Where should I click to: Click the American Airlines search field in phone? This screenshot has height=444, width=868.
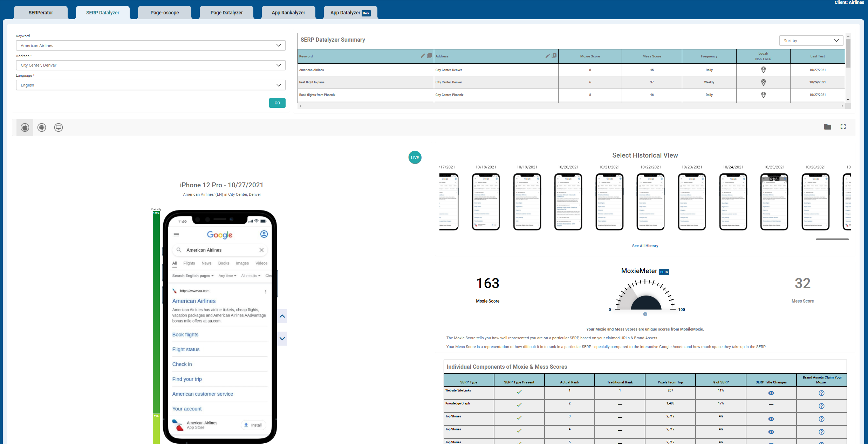pos(220,250)
